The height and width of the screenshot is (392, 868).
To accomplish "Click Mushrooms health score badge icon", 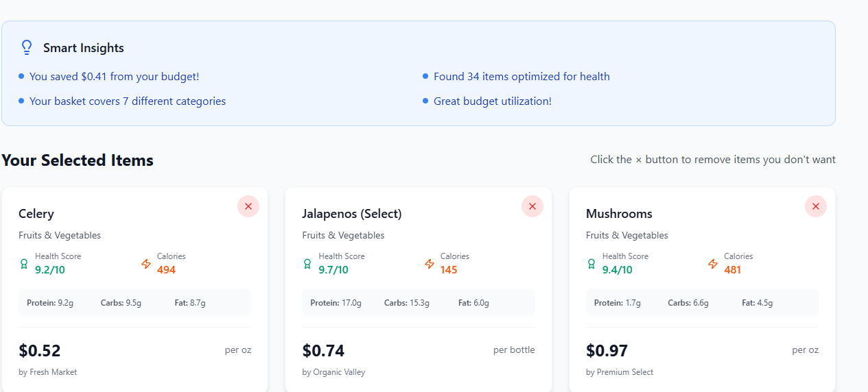I will coord(591,264).
